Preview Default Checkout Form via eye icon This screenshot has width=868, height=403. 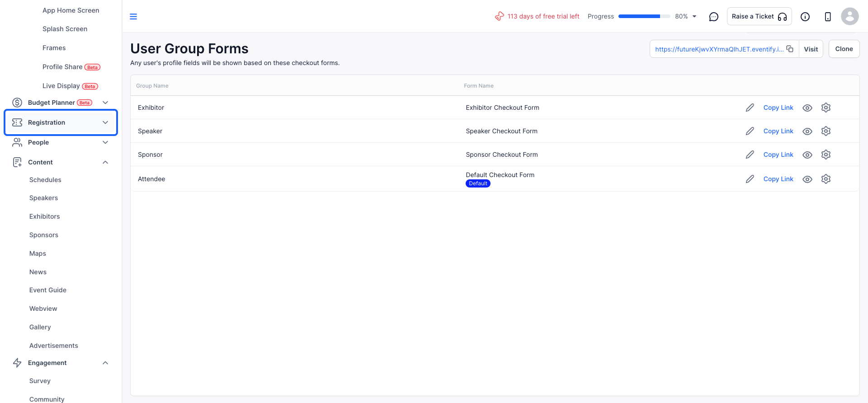pos(807,179)
